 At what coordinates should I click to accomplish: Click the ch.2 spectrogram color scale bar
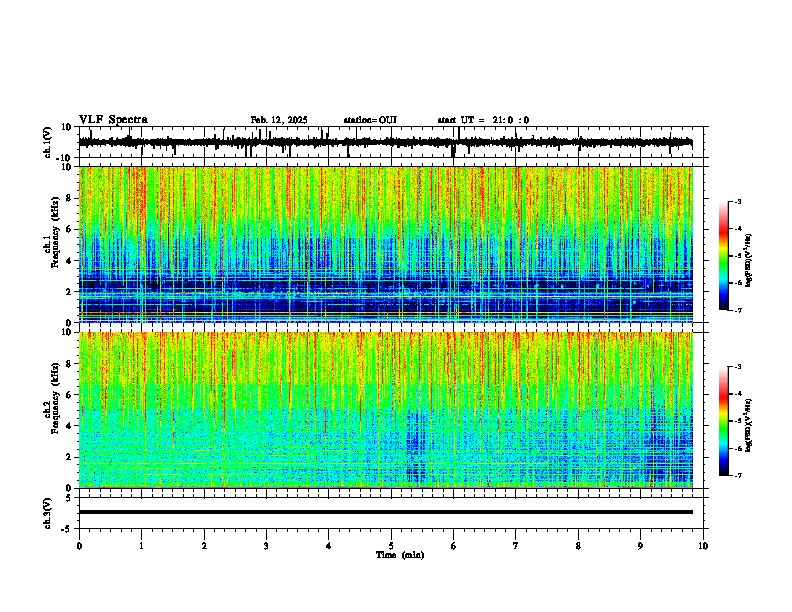(x=723, y=421)
